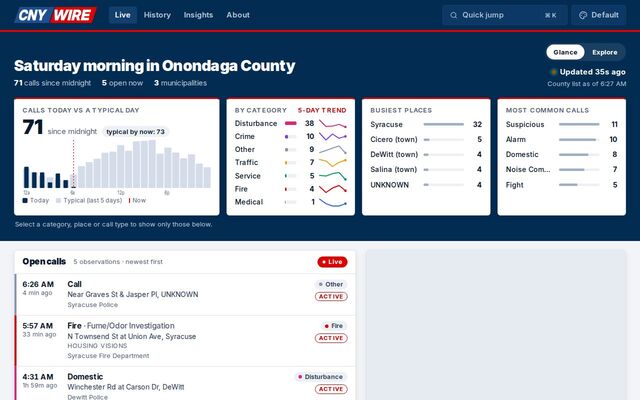Click the green update status dot
640x400 pixels.
(553, 72)
